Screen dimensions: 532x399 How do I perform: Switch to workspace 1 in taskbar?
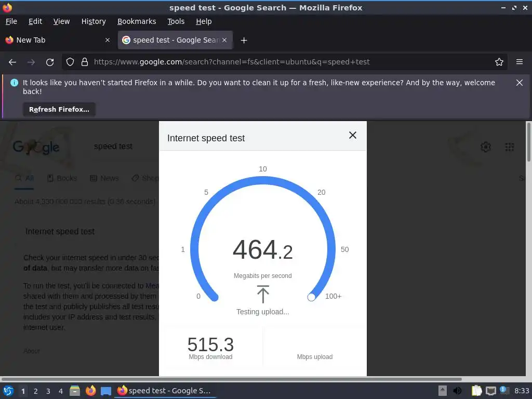pos(23,391)
